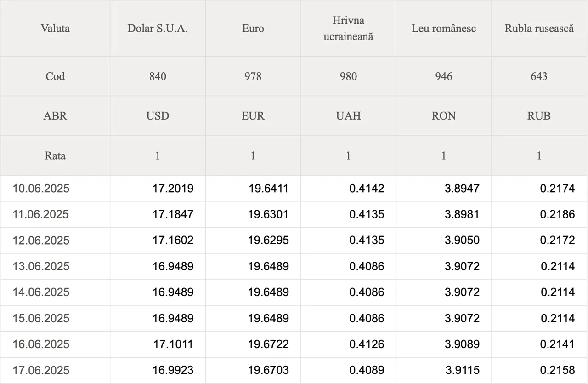
Task: Click the Valuta header cell
Action: [x=55, y=29]
